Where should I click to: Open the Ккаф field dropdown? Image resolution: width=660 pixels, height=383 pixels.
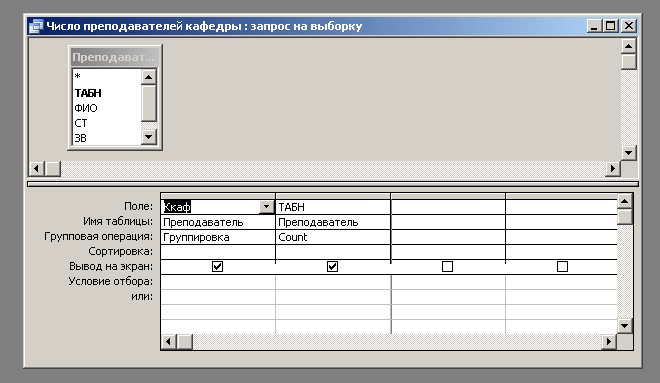tap(266, 207)
